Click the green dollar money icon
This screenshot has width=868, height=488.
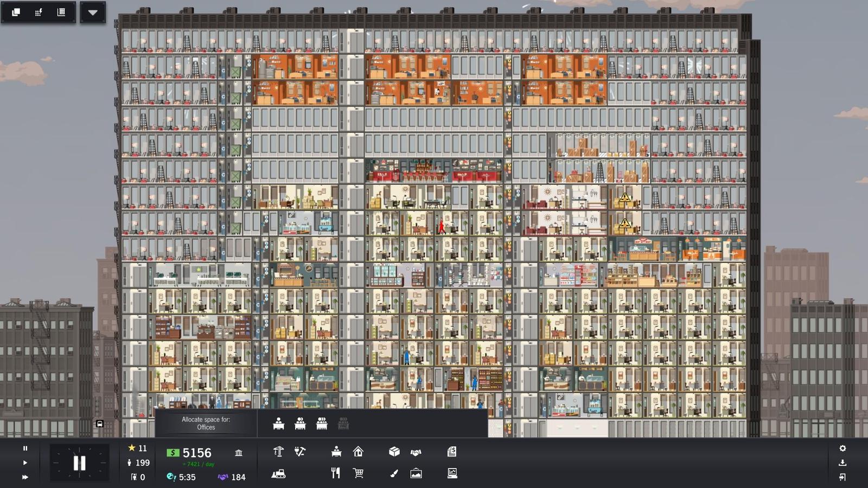173,453
